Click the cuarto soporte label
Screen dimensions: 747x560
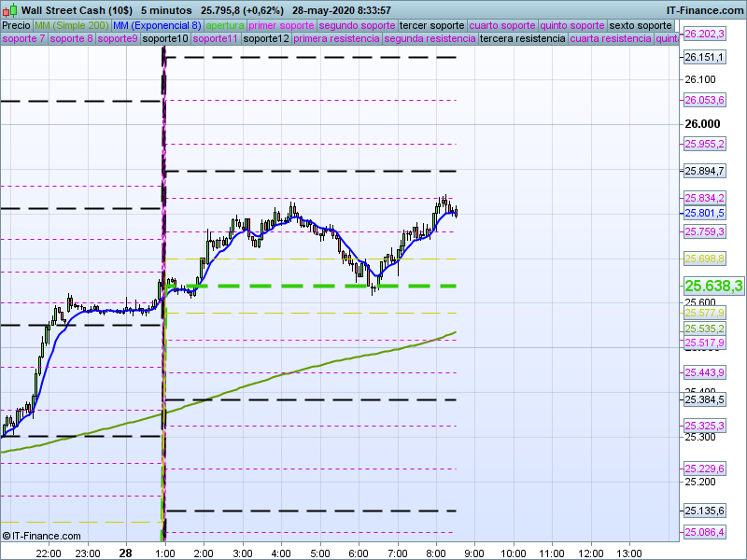coord(502,25)
